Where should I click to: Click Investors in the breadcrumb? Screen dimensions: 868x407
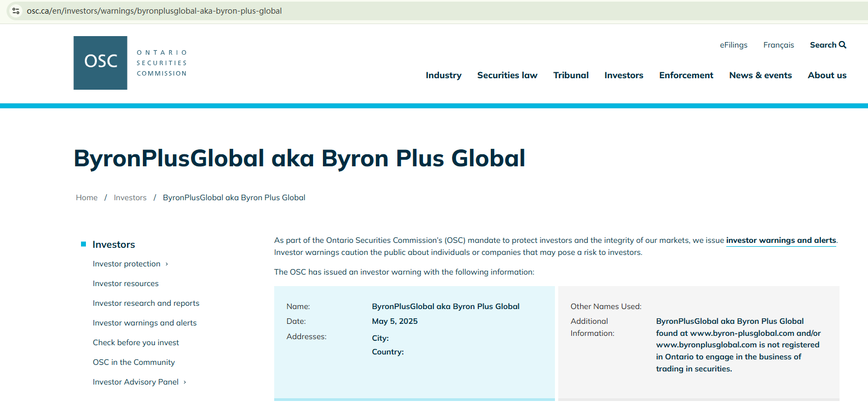click(x=130, y=198)
